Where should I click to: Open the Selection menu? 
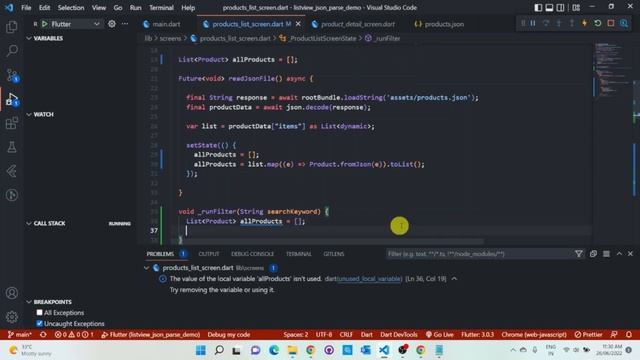tap(71, 7)
